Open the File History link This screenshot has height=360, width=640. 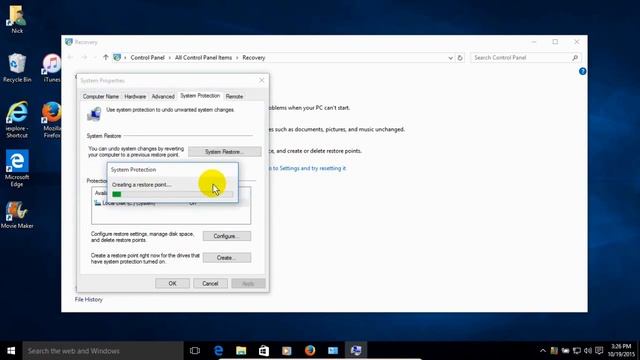(x=89, y=300)
